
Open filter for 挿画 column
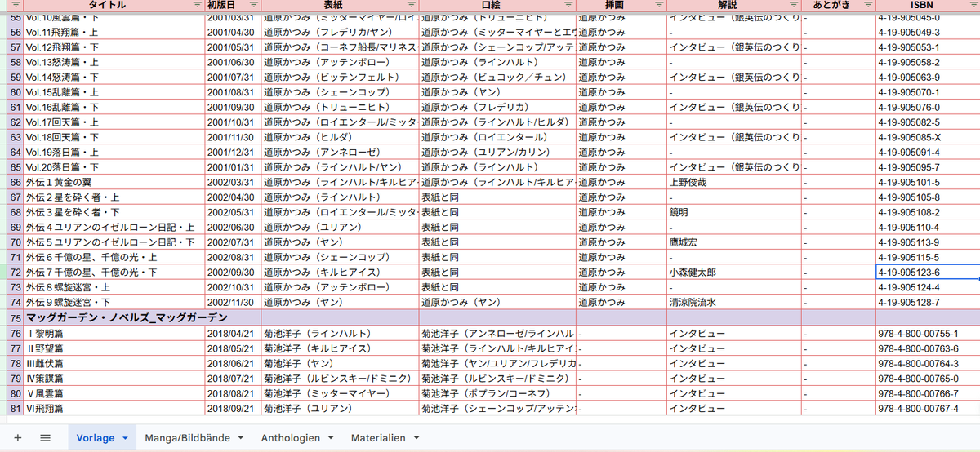[x=658, y=4]
